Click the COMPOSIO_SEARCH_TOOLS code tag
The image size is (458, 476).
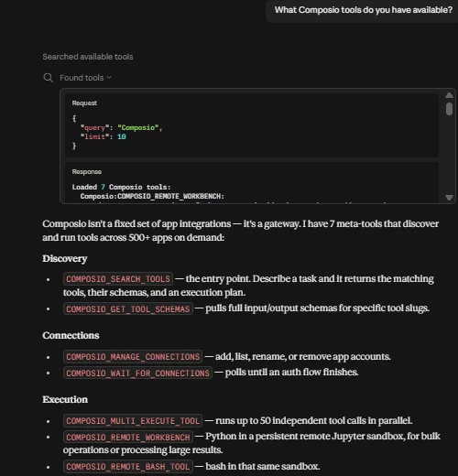[x=118, y=279]
